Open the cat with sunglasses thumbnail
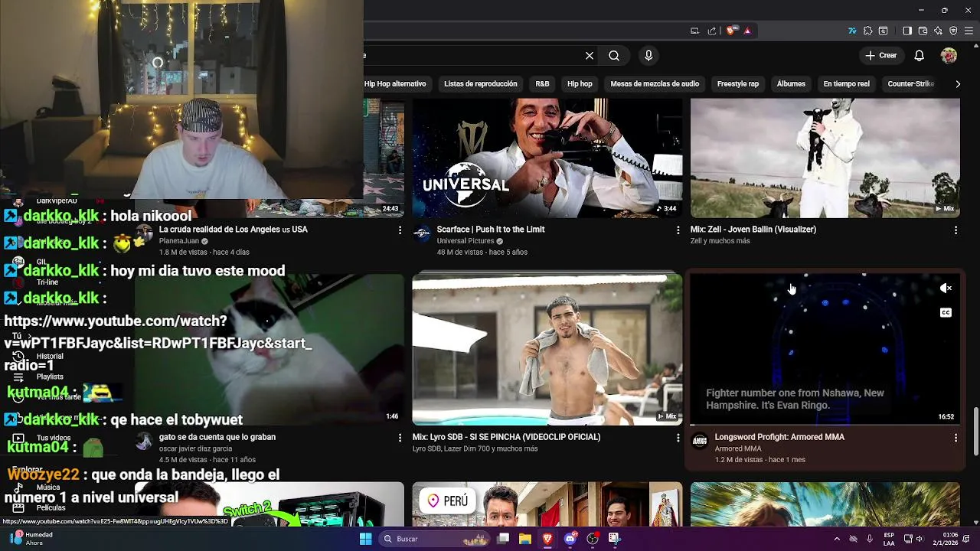980x551 pixels. (x=269, y=349)
